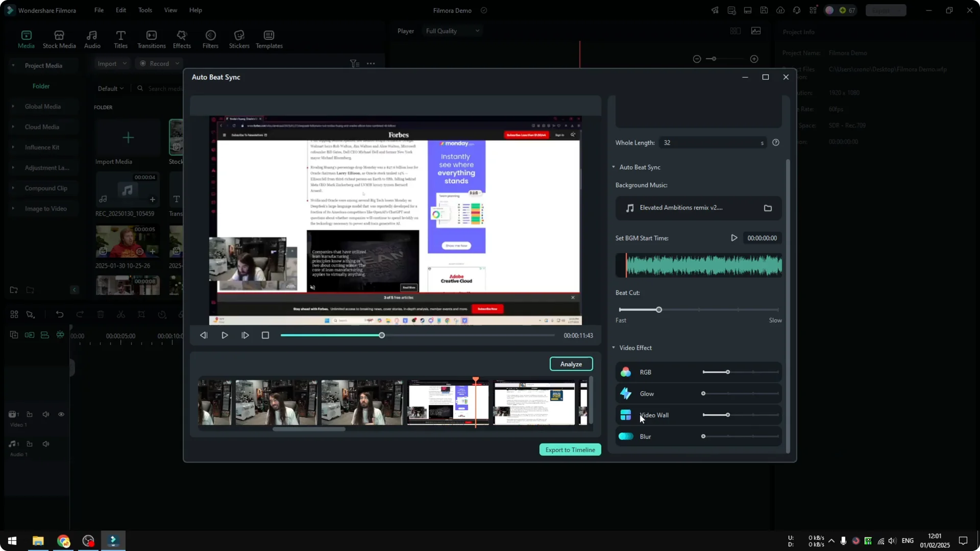980x551 pixels.
Task: Open the Stock Media panel
Action: click(58, 39)
